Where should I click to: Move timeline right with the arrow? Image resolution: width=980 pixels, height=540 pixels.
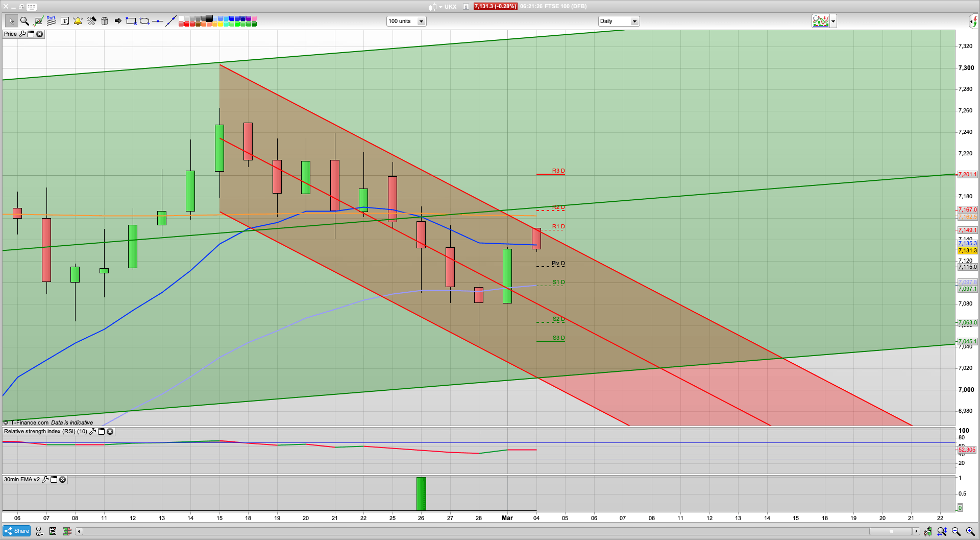click(x=916, y=531)
